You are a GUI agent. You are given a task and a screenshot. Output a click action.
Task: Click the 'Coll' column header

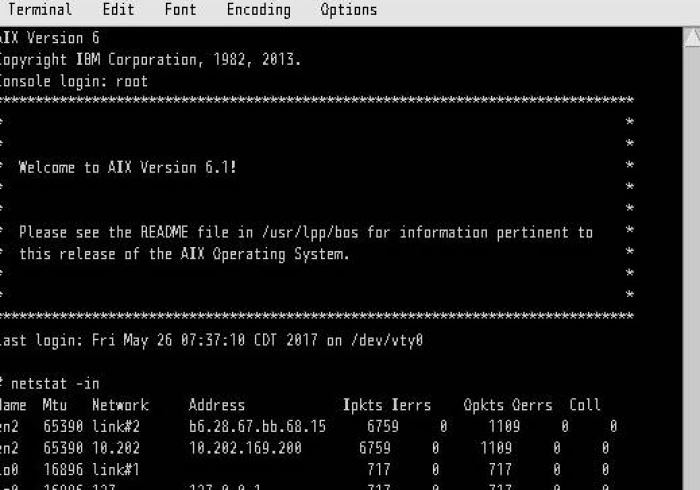[585, 406]
